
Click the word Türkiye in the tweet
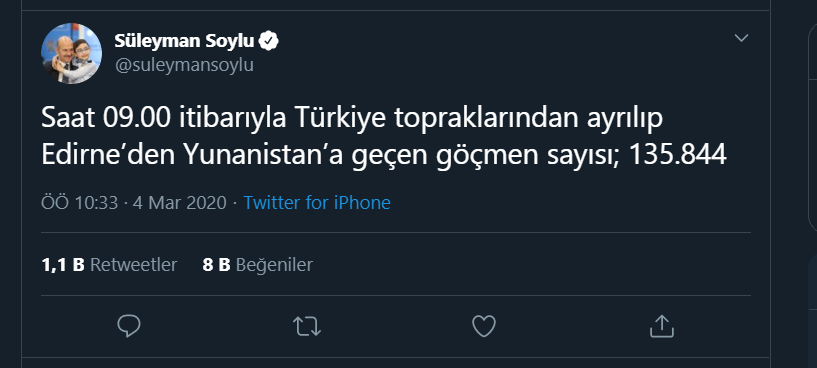[342, 119]
